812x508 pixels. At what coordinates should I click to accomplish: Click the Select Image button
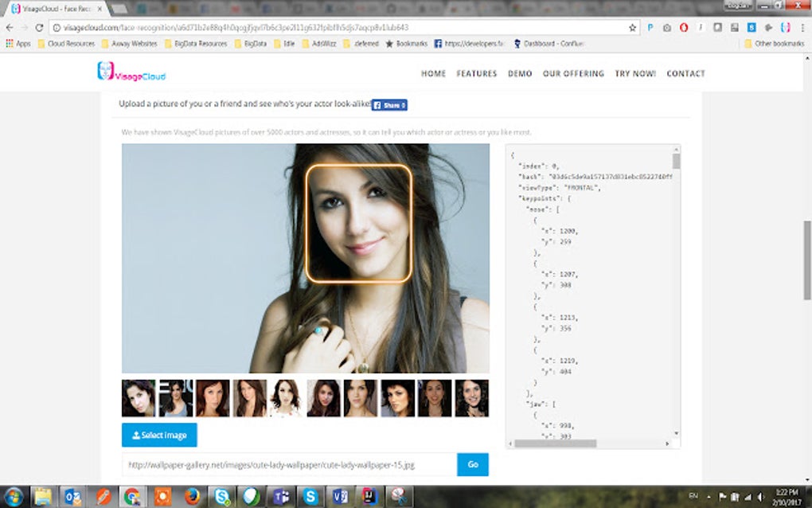pos(158,435)
